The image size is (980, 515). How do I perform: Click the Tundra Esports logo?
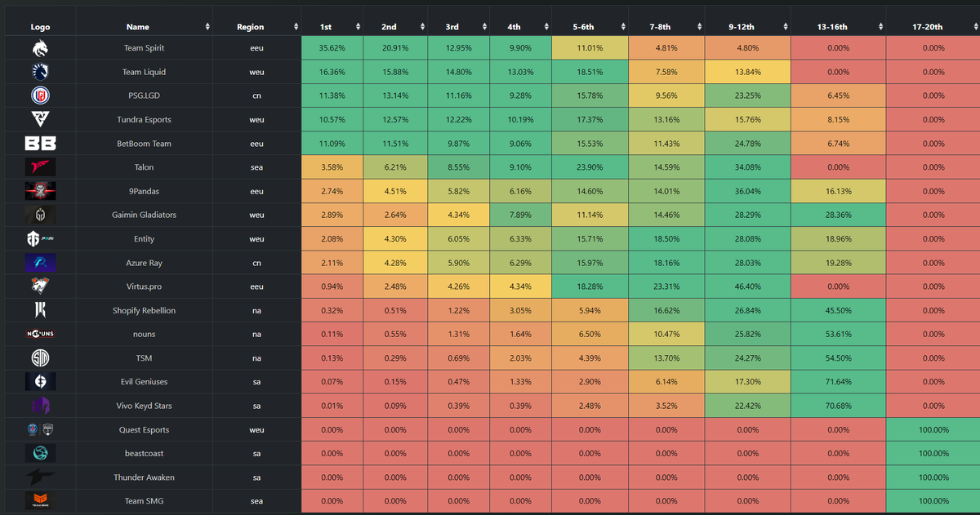click(x=40, y=120)
